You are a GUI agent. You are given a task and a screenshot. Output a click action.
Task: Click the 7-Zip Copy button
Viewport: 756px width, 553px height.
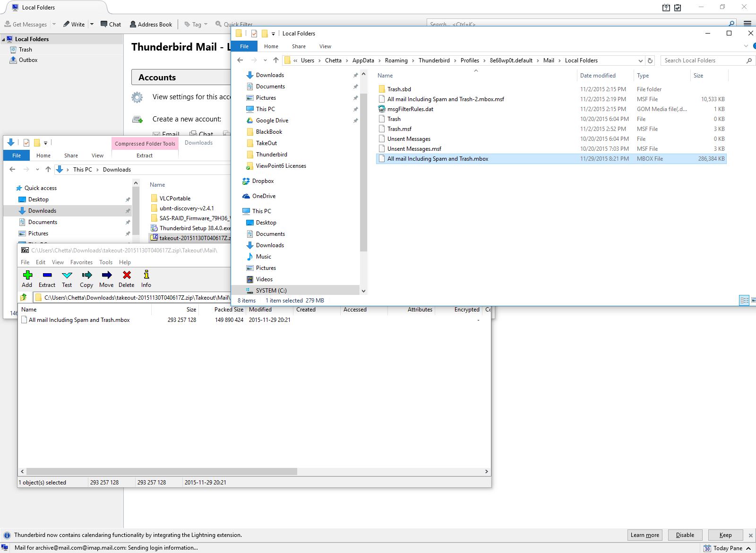86,278
